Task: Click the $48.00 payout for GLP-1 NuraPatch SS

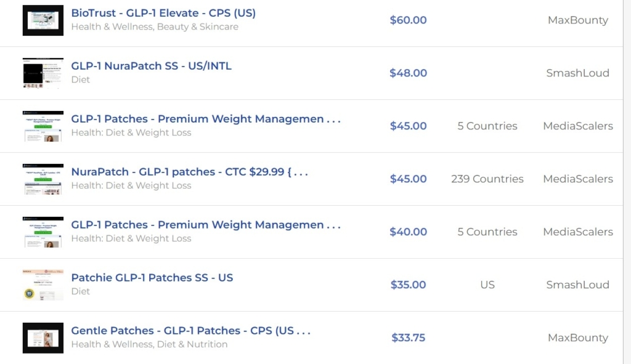Action: (408, 73)
